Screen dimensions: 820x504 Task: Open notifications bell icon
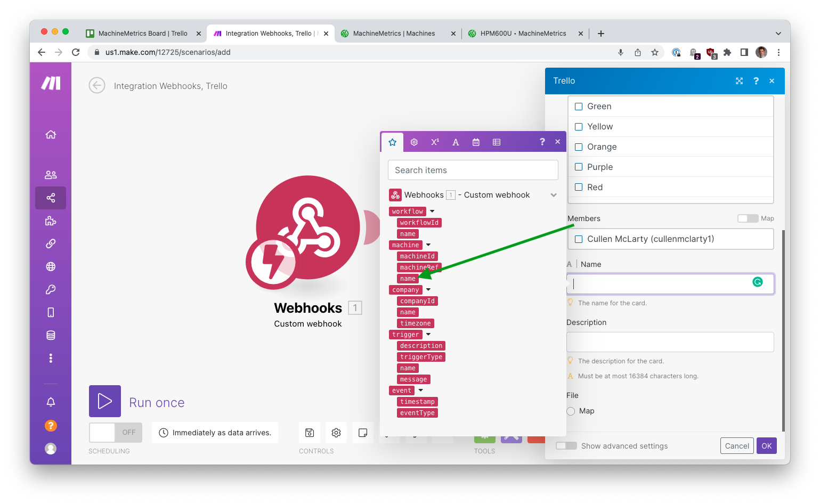51,402
